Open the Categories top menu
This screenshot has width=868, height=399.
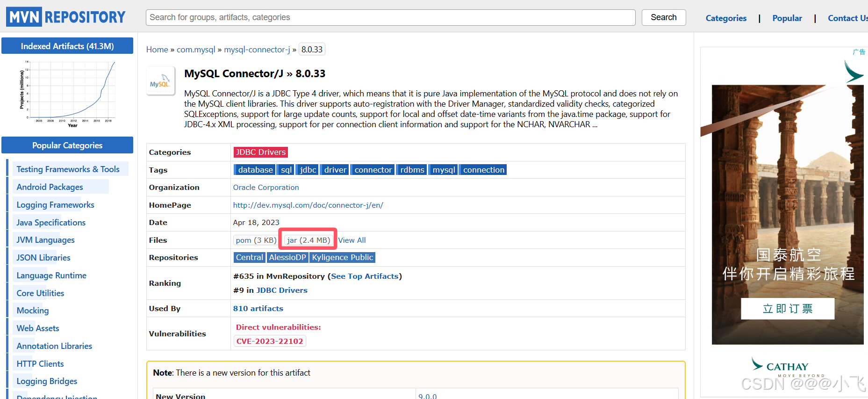726,18
